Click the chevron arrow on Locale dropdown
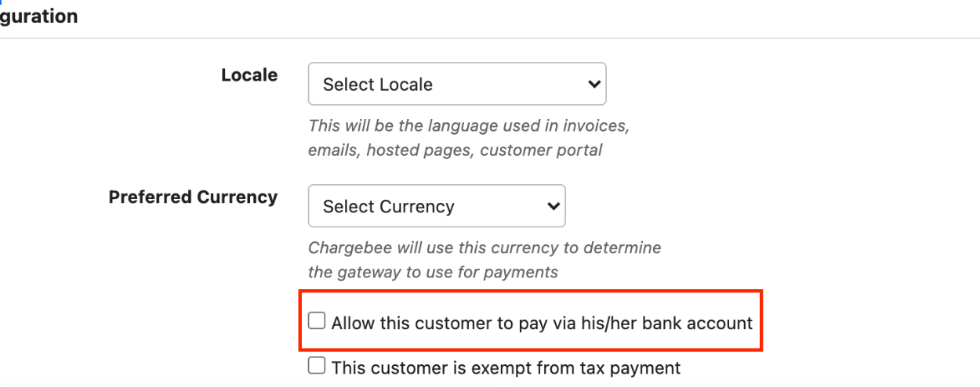 [594, 84]
